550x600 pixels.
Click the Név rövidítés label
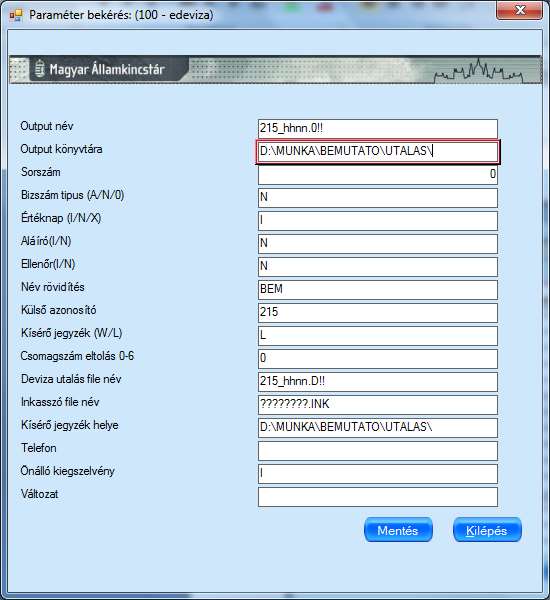pos(53,287)
